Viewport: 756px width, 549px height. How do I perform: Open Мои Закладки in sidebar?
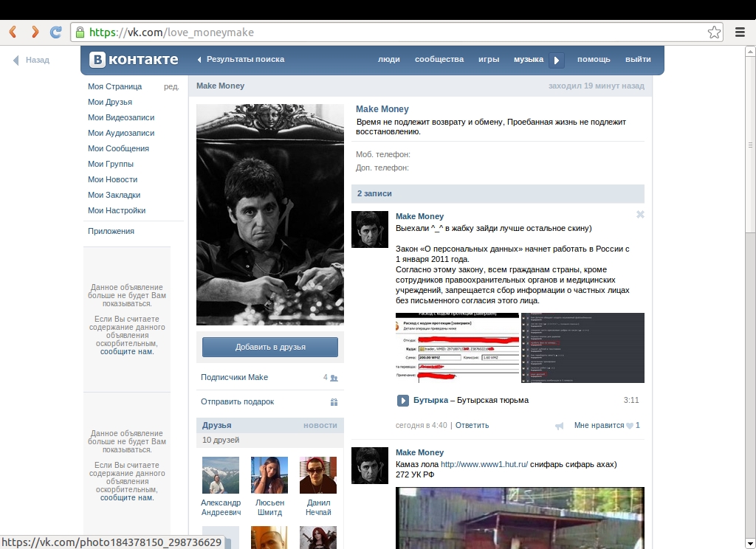pos(114,195)
